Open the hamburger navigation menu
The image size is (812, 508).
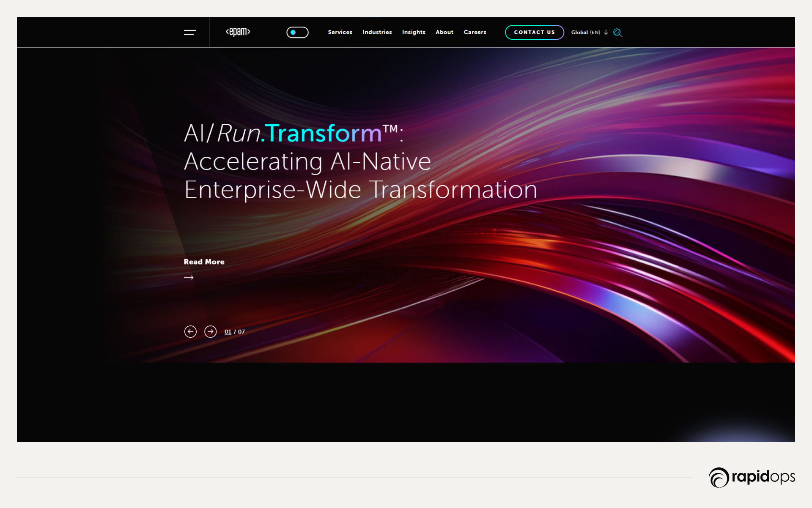pyautogui.click(x=190, y=32)
